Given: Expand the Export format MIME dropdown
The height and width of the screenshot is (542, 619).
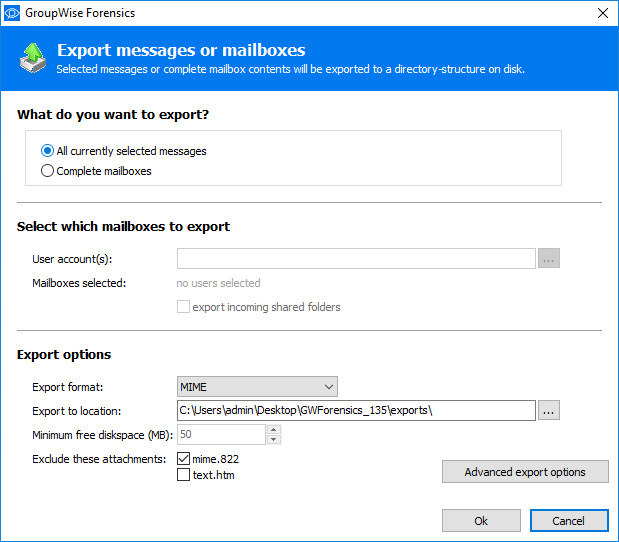Looking at the screenshot, I should (257, 387).
